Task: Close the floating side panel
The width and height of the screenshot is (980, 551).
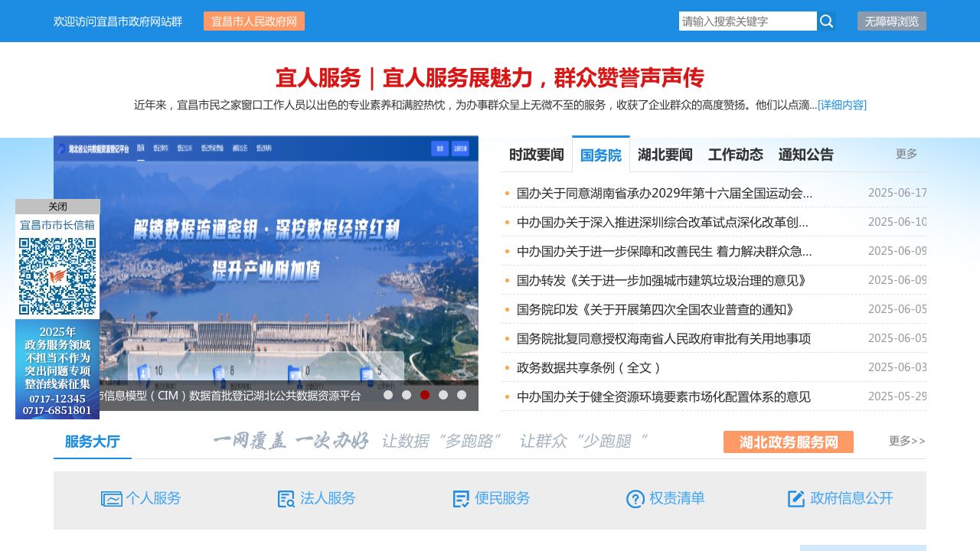Action: click(57, 207)
